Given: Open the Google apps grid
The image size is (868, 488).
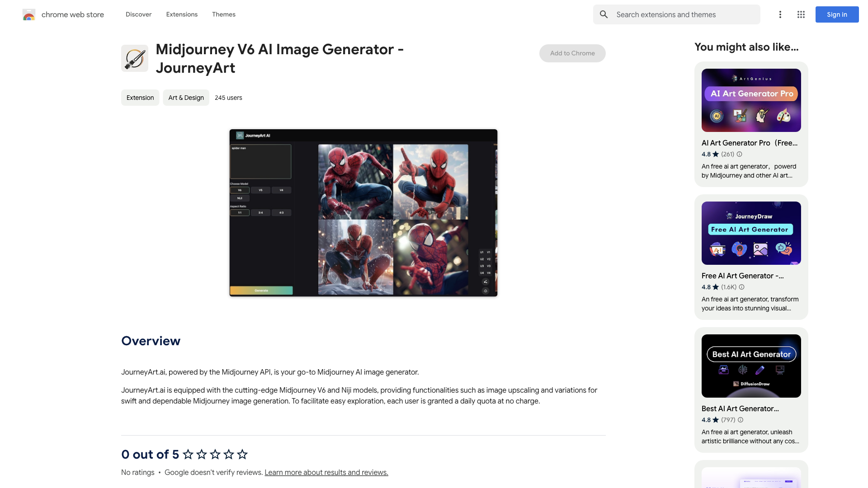Looking at the screenshot, I should (x=801, y=14).
